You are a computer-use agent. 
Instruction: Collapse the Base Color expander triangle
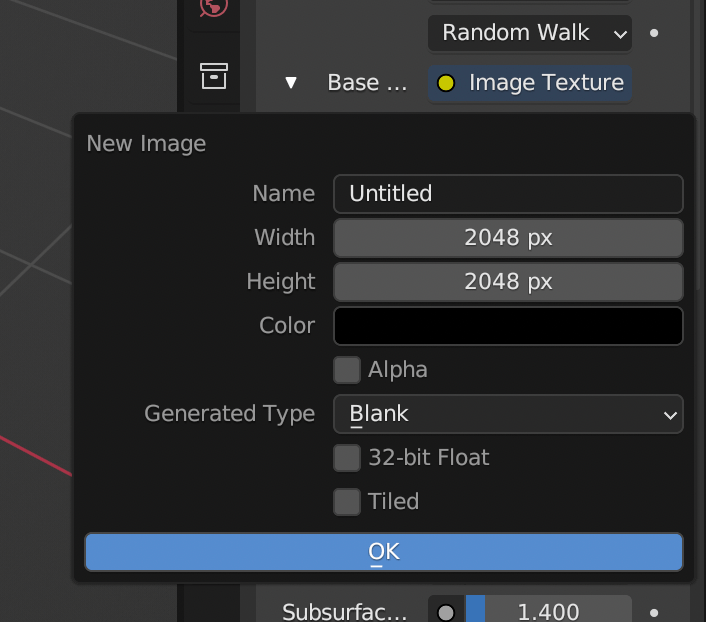pyautogui.click(x=291, y=83)
